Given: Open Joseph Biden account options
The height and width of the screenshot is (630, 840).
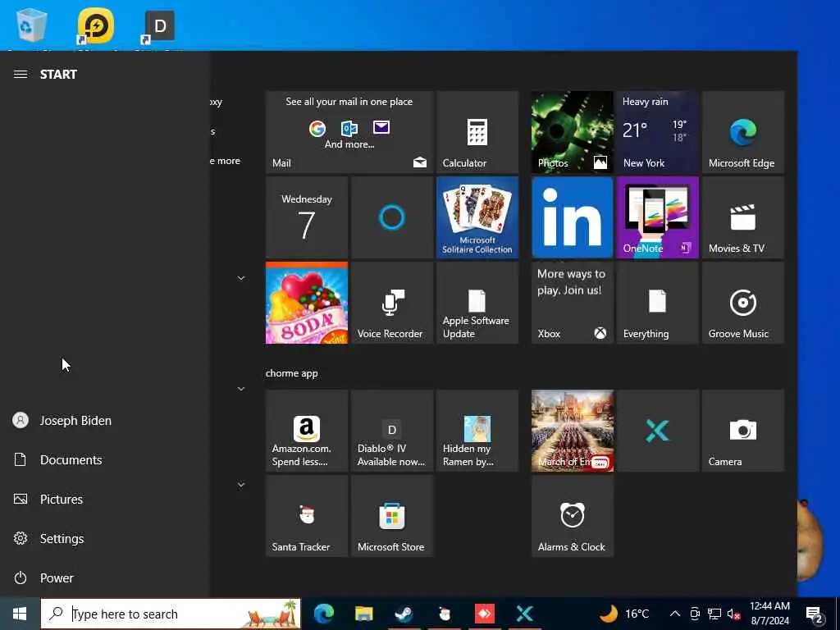Looking at the screenshot, I should coord(104,421).
